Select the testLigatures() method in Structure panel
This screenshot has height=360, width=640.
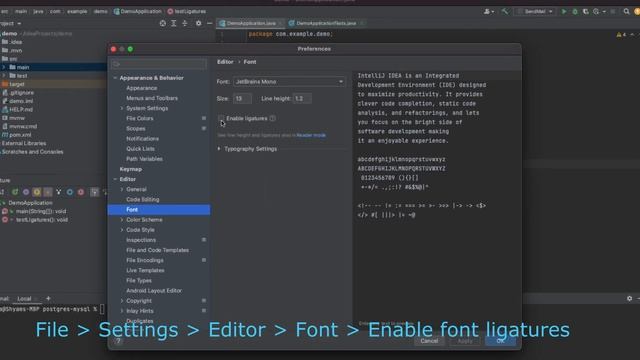tap(42, 220)
